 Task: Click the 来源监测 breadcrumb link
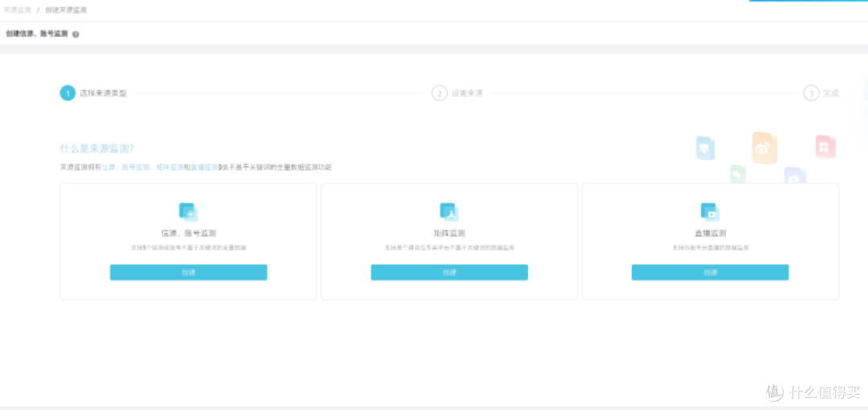[x=18, y=10]
